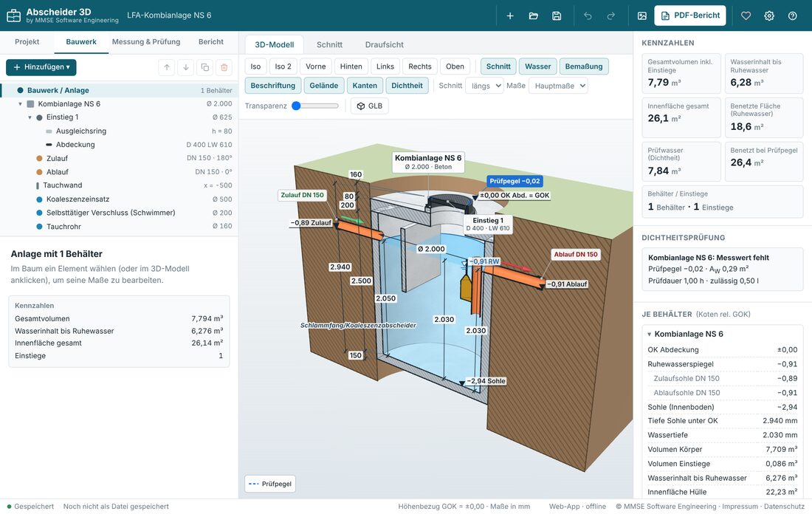812x514 pixels.
Task: Delete selected element with trash icon
Action: 224,67
